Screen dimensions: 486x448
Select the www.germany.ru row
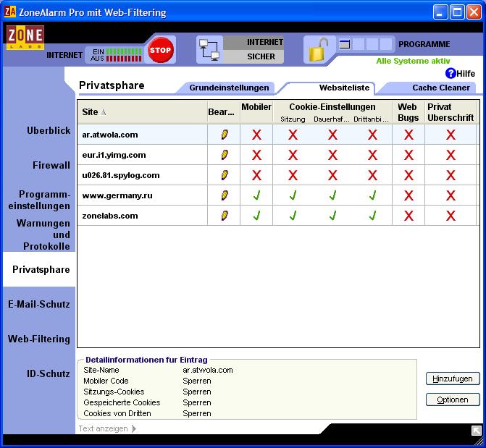(x=277, y=195)
